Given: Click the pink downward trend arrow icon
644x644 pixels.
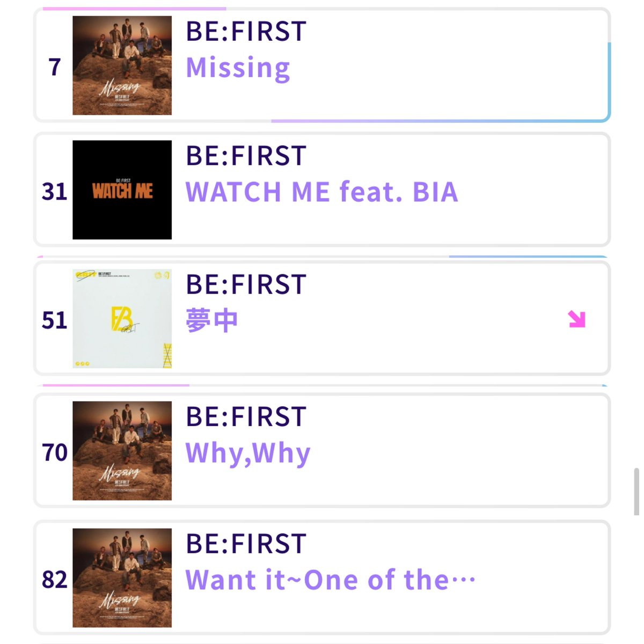Looking at the screenshot, I should point(577,319).
